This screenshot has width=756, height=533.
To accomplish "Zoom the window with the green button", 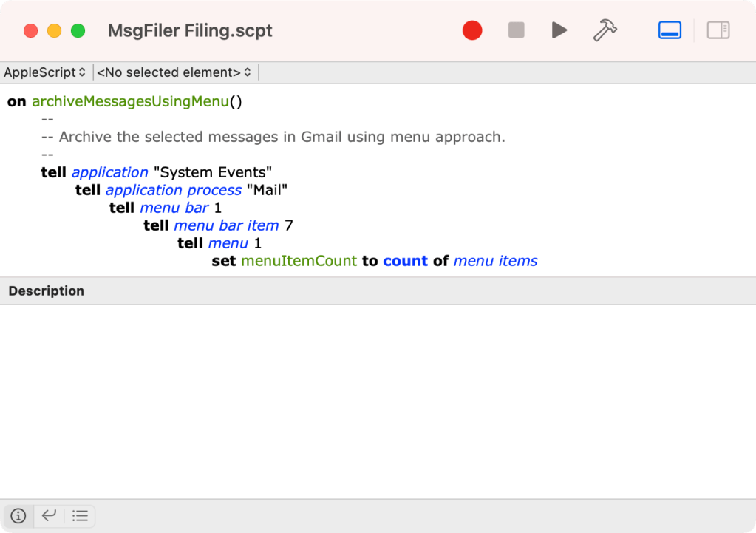I will pyautogui.click(x=78, y=31).
